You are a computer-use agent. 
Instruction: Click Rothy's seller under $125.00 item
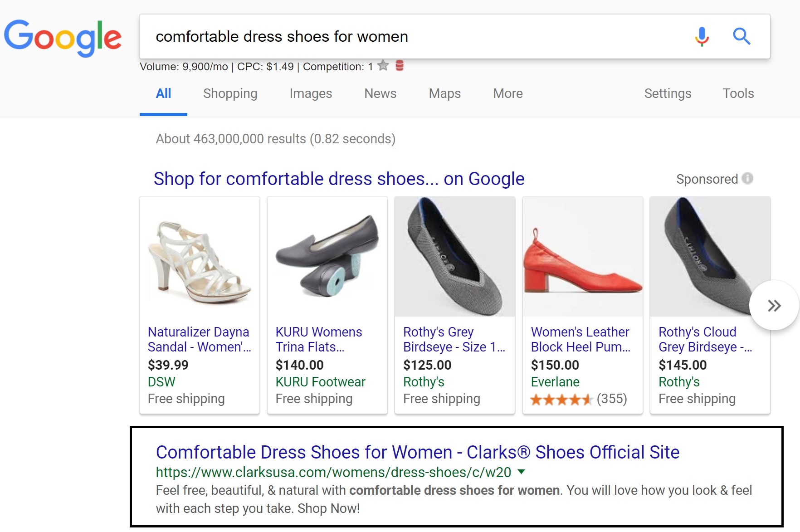[424, 382]
